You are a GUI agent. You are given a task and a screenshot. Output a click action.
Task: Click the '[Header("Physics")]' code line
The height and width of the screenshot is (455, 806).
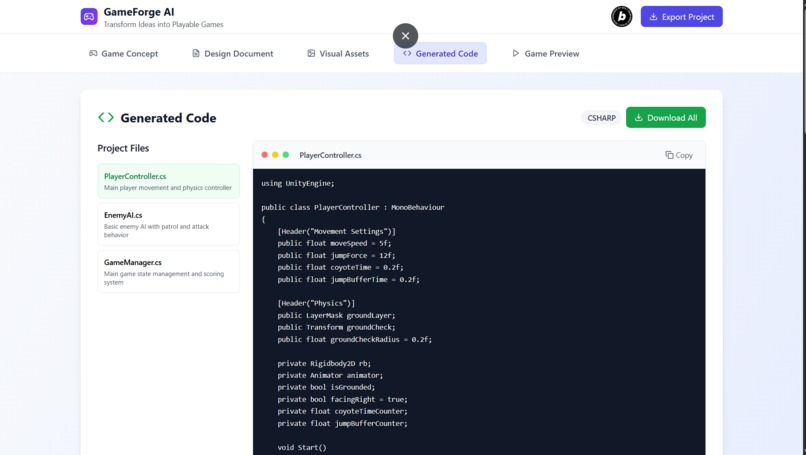(316, 303)
